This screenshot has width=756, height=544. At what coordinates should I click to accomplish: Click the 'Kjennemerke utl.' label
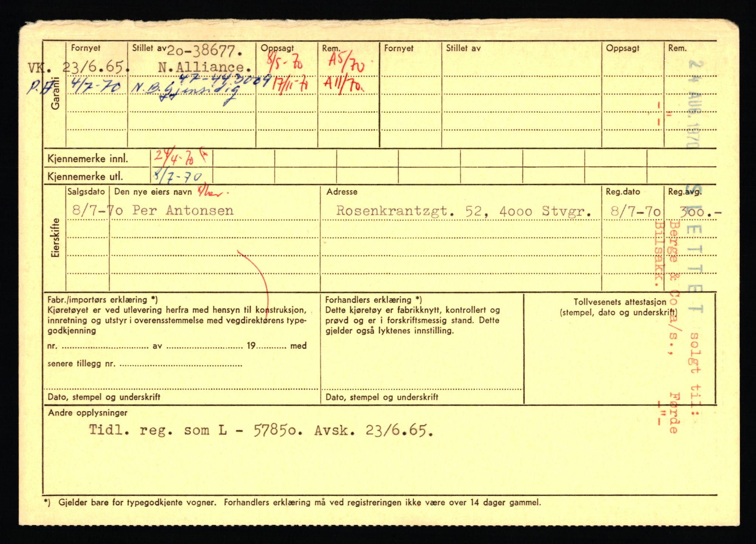tap(85, 176)
